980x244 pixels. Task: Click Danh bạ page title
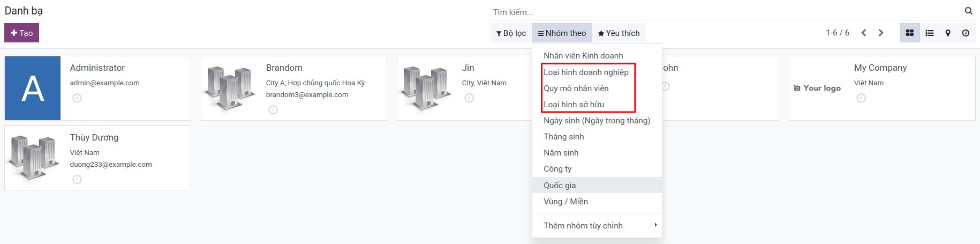(x=24, y=11)
